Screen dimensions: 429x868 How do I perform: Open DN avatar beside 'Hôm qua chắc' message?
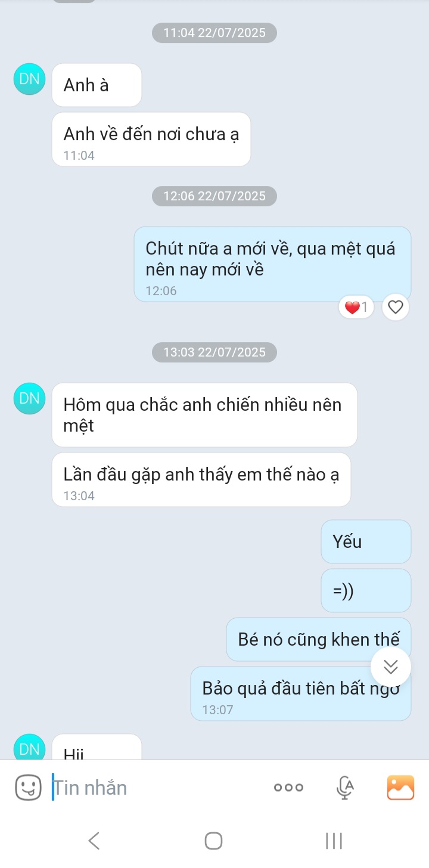(x=29, y=399)
